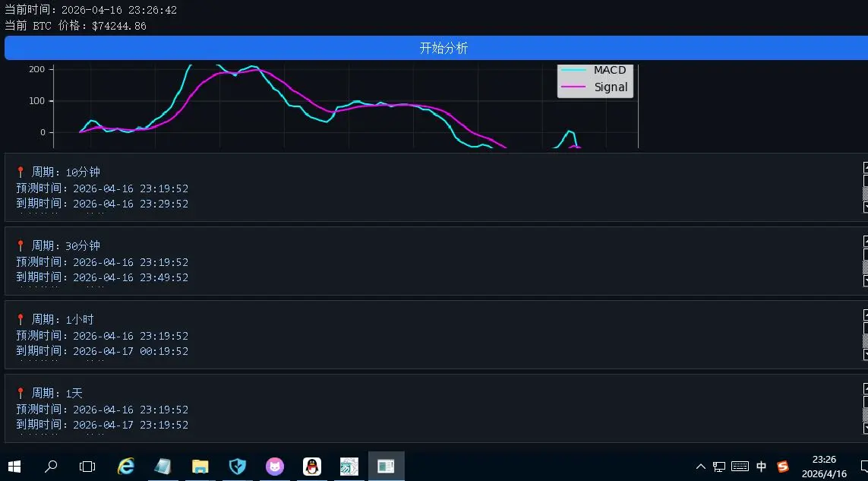Select the 周期:1小时 heading text
The image size is (868, 481).
pyautogui.click(x=62, y=319)
